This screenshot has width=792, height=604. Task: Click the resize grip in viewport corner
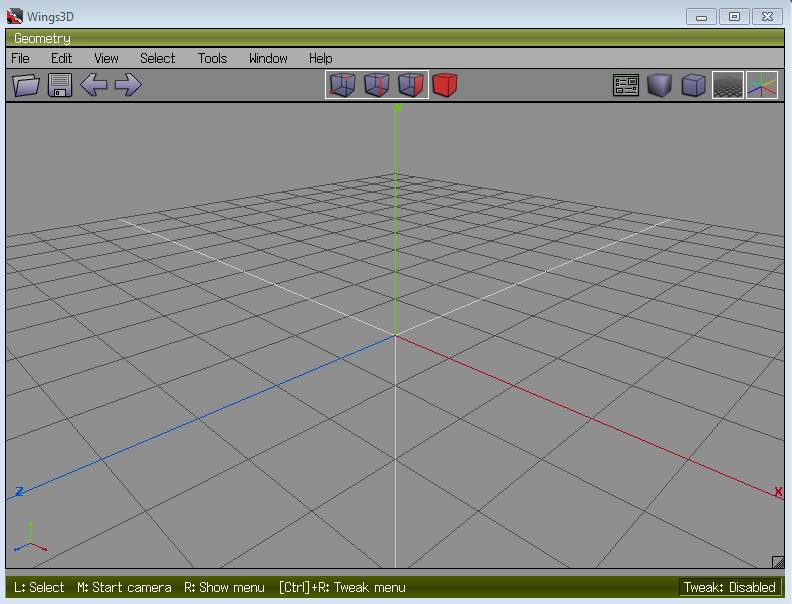778,562
